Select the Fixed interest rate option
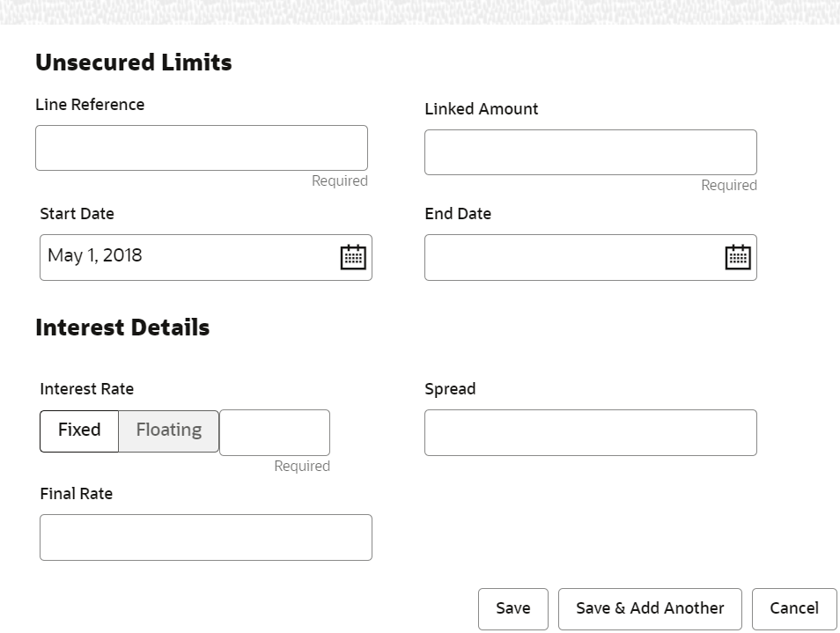This screenshot has width=840, height=633. pyautogui.click(x=79, y=431)
